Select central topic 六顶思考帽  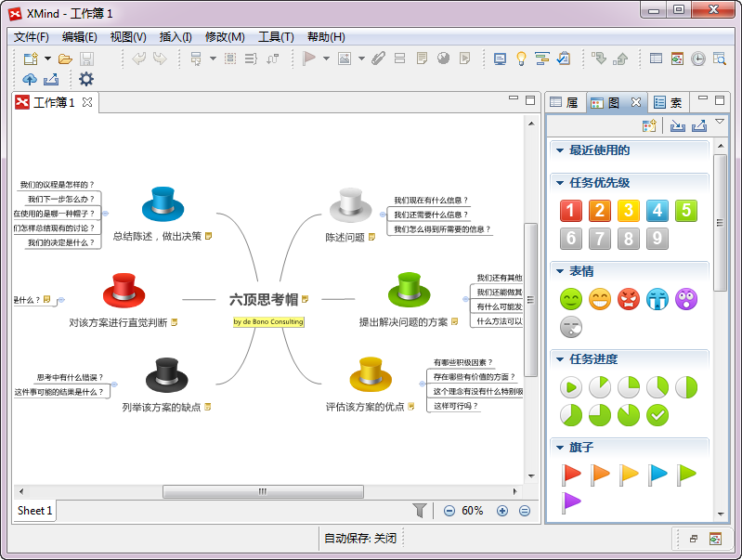(264, 300)
